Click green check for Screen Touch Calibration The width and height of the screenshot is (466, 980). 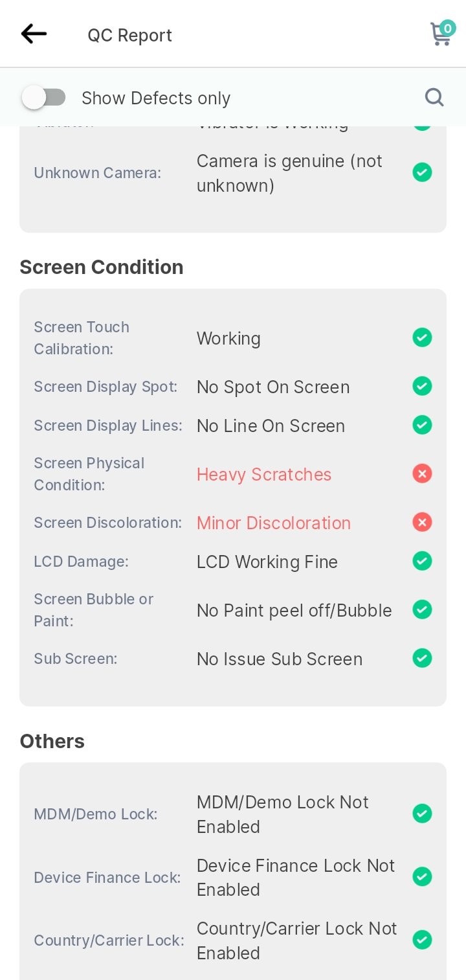tap(422, 337)
